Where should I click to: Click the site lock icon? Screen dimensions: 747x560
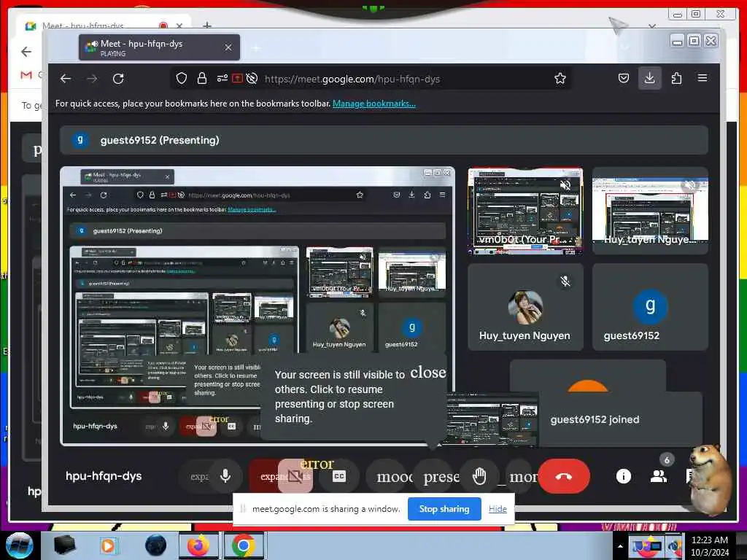pyautogui.click(x=202, y=79)
